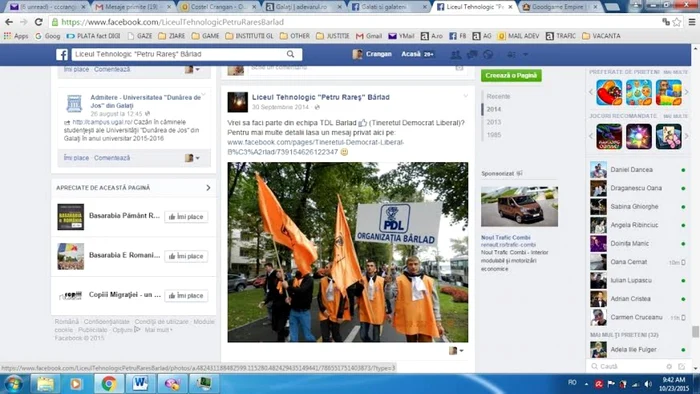Click the Facebook logo icon
Image resolution: width=700 pixels, height=394 pixels.
(62, 54)
